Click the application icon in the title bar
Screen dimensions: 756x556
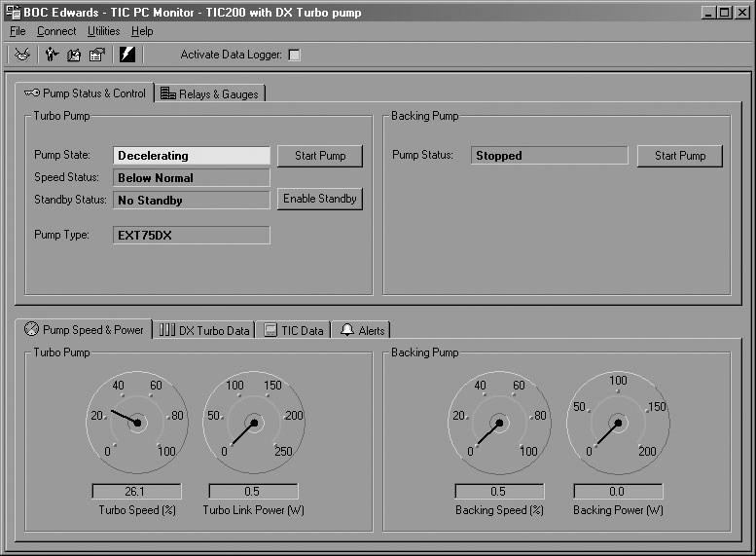pyautogui.click(x=13, y=12)
